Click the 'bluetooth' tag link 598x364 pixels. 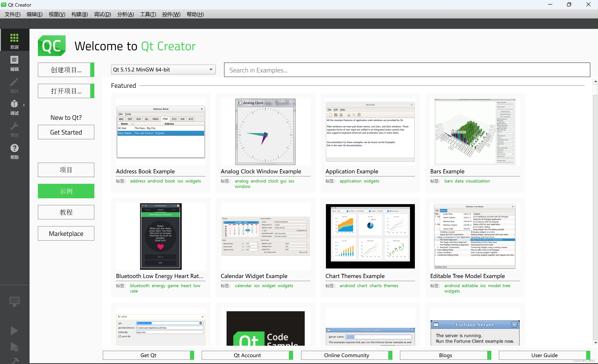point(140,286)
